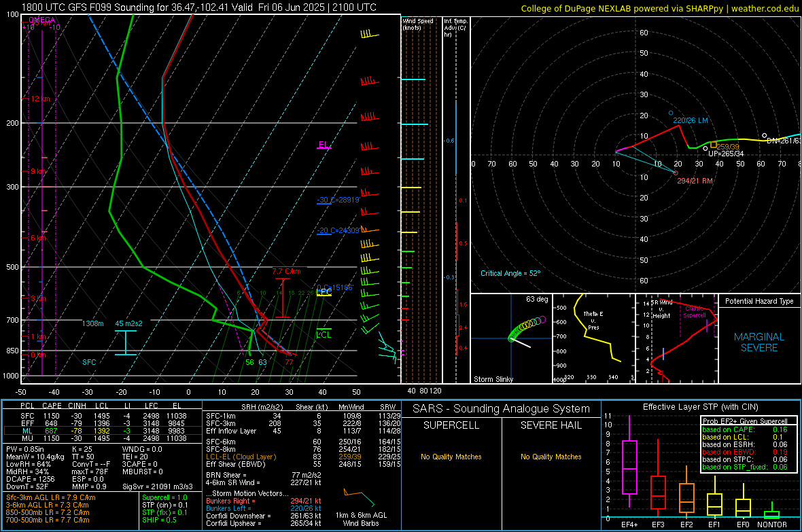802x532 pixels.
Task: Click the magenta OMEGA label
Action: pos(42,20)
